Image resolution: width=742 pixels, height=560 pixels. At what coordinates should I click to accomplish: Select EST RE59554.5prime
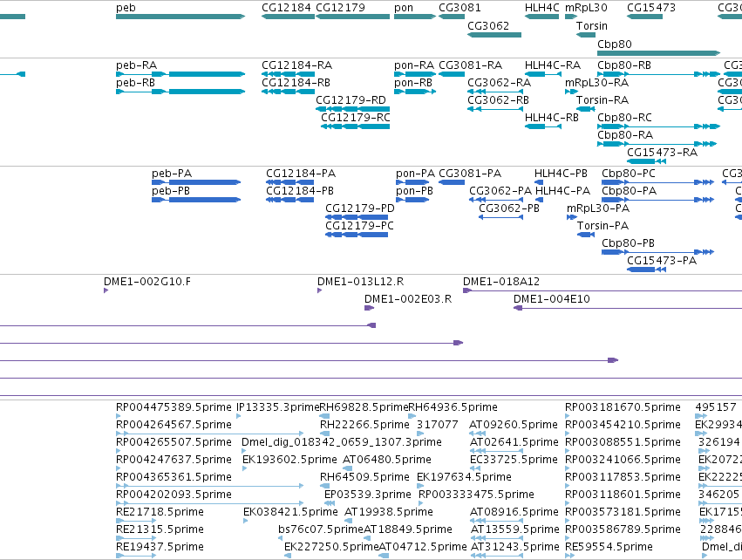[569, 556]
